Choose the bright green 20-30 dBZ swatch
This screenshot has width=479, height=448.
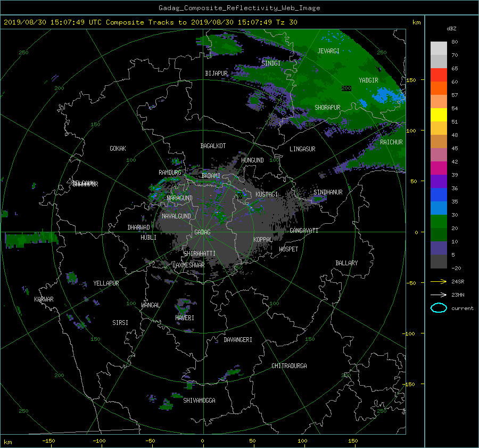[439, 221]
